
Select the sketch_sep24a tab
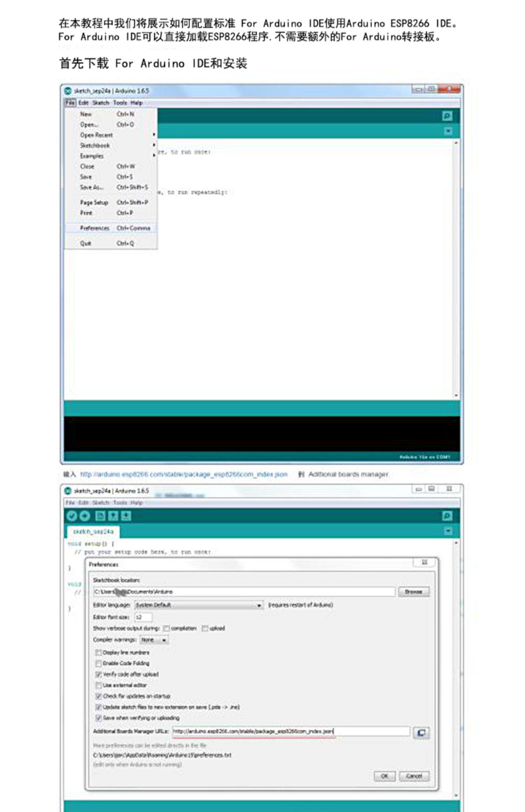click(93, 532)
